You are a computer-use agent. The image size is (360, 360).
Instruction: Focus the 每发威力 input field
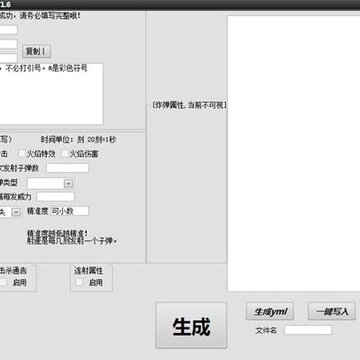click(56, 197)
